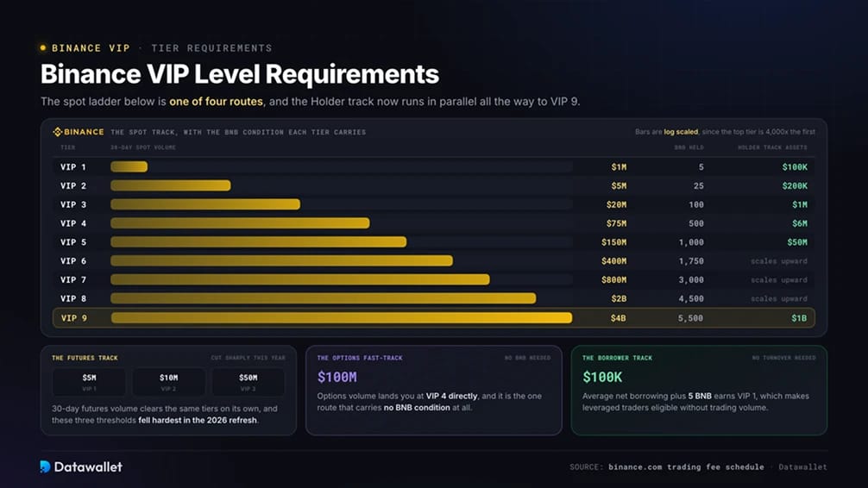Click the '$4B' spot volume value
The height and width of the screenshot is (488, 868).
click(x=619, y=318)
